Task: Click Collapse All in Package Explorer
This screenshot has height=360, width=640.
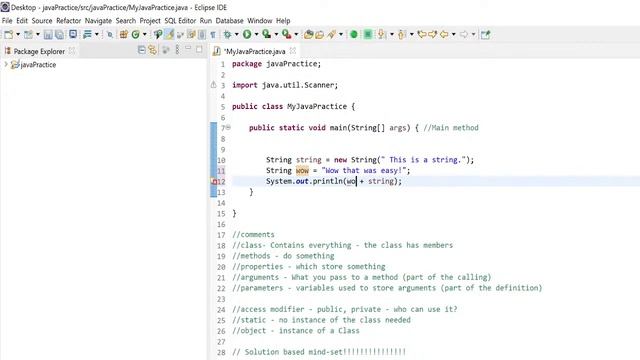Action: 142,50
